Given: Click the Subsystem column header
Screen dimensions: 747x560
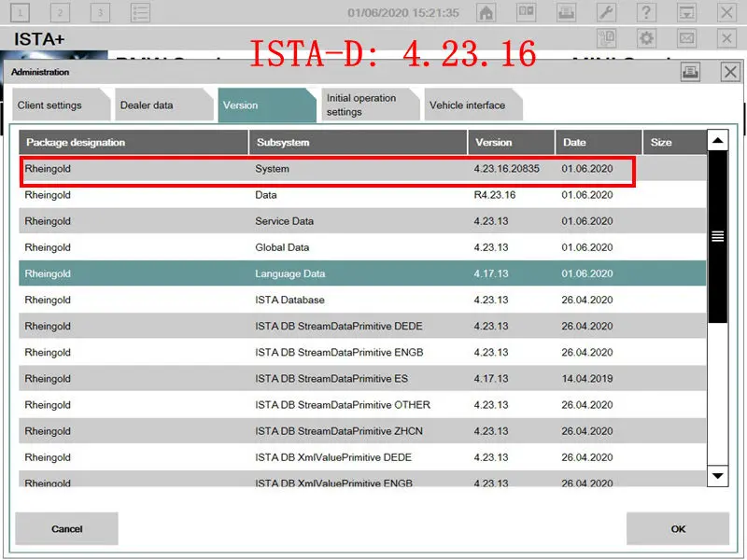Looking at the screenshot, I should [x=358, y=143].
